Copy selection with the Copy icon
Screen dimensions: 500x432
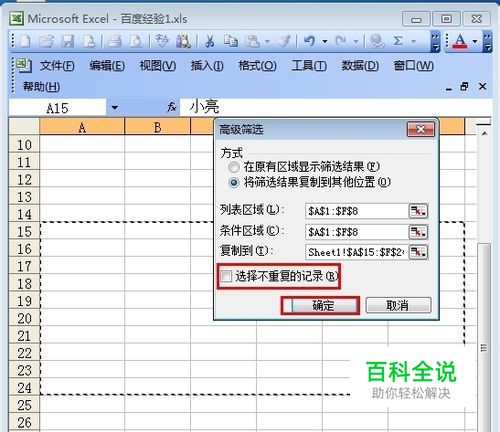click(231, 41)
